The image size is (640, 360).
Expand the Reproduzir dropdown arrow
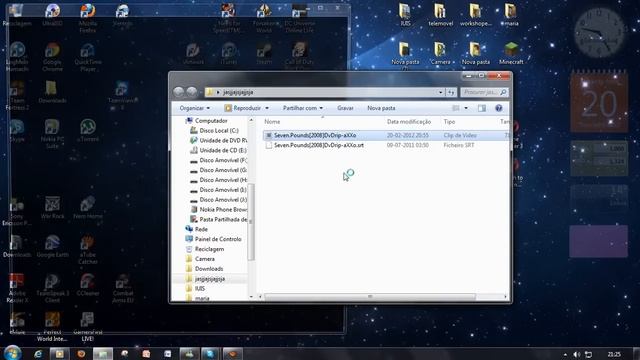pos(267,108)
